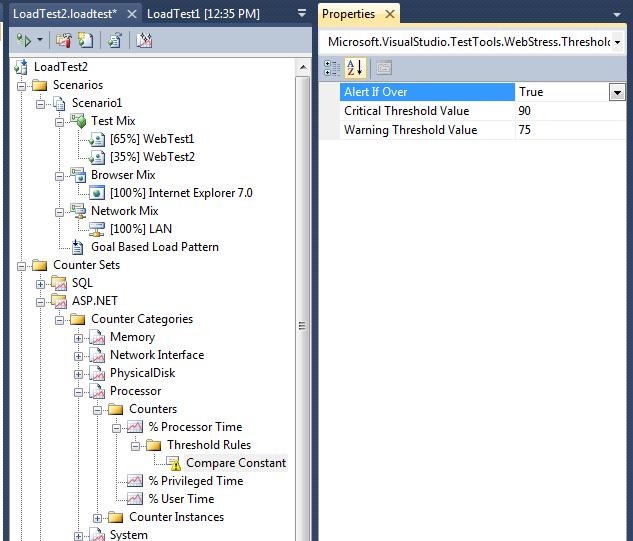The height and width of the screenshot is (541, 633).
Task: Click the Goal Based Load Pattern icon
Action: (78, 247)
